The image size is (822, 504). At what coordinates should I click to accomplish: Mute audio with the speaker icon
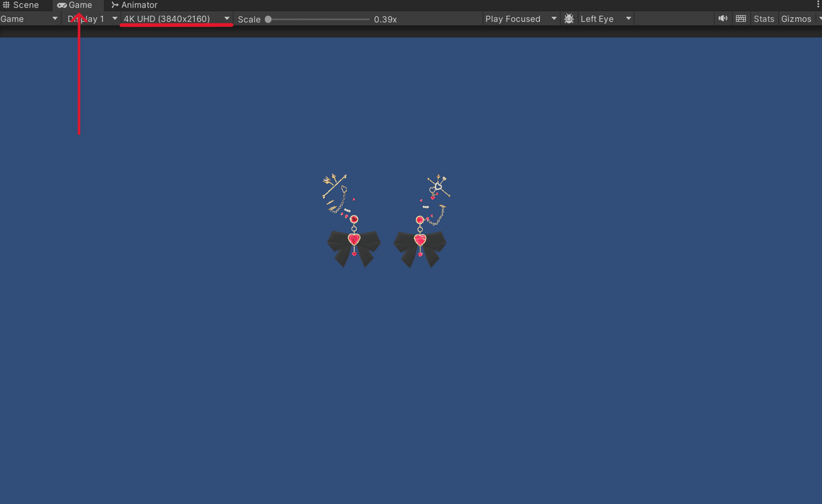point(723,18)
